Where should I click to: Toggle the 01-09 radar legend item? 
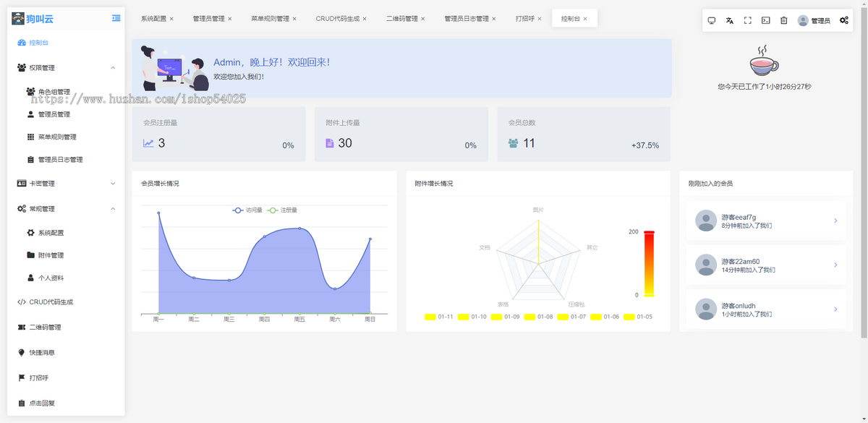[x=506, y=317]
